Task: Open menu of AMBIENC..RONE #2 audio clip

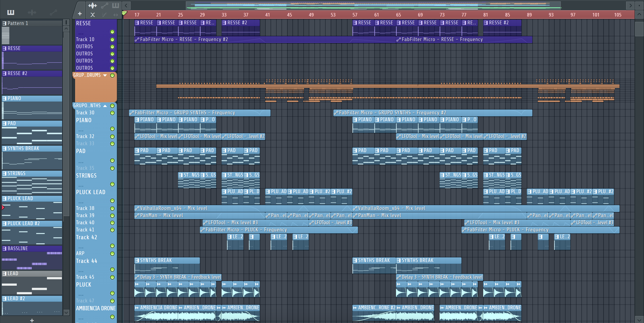Action: 355,308
